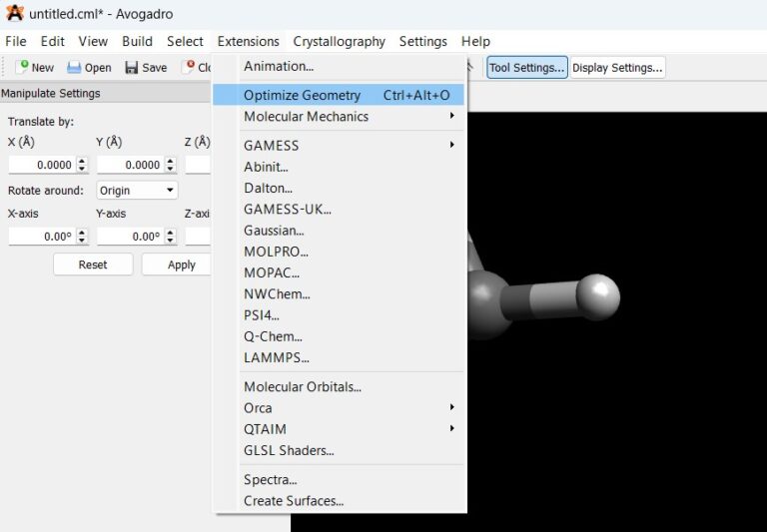
Task: Open the Edit menu
Action: point(52,42)
